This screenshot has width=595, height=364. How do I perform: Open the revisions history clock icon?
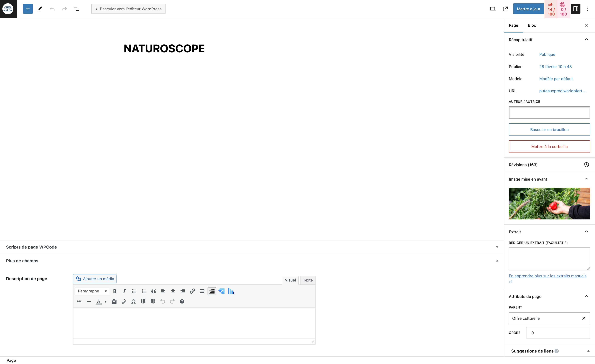[x=586, y=165]
